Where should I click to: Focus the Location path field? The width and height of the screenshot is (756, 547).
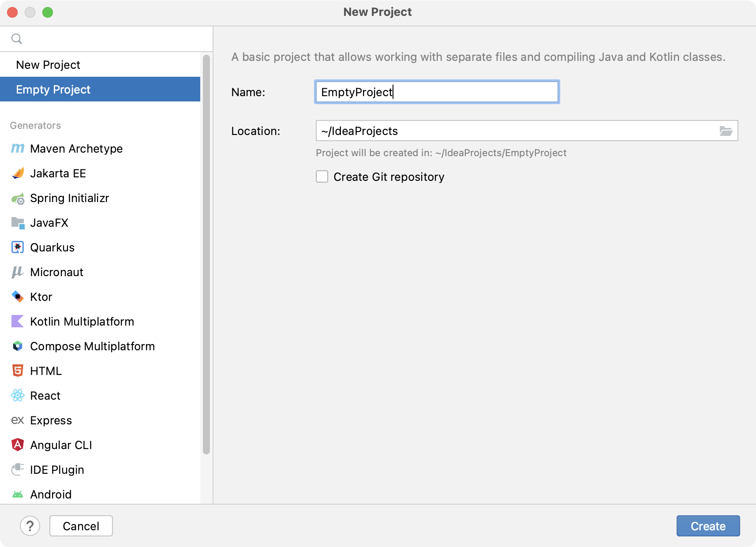[x=527, y=131]
